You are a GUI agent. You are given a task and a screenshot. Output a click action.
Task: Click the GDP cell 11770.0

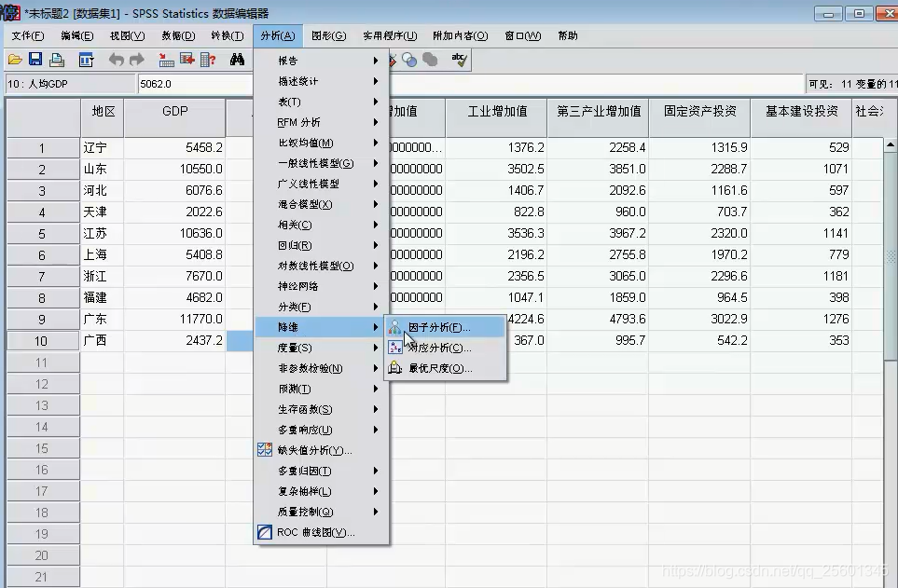coord(175,319)
